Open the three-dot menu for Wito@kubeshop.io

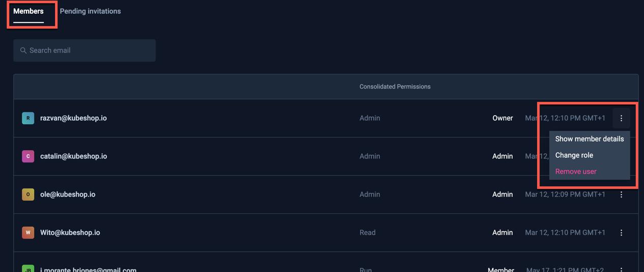click(x=621, y=233)
